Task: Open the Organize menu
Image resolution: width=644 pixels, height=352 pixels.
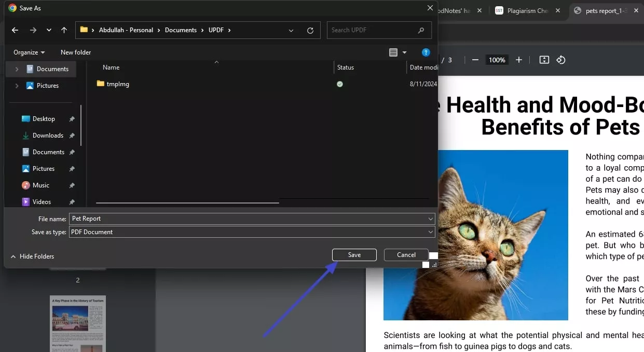Action: click(29, 52)
